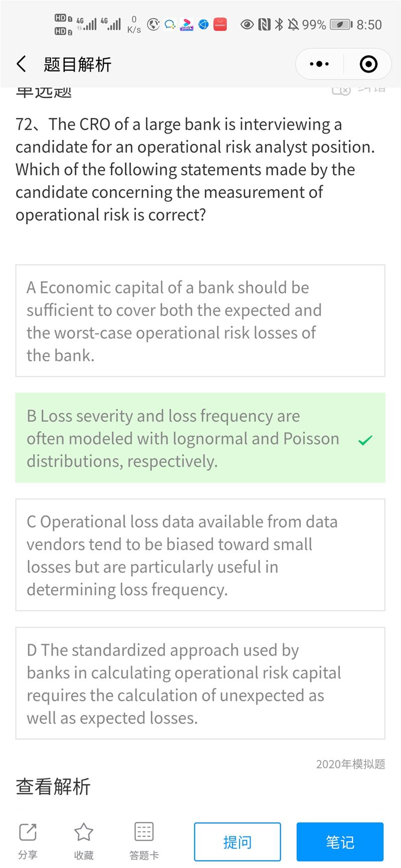Tap the green checkmark on option B

point(365,440)
